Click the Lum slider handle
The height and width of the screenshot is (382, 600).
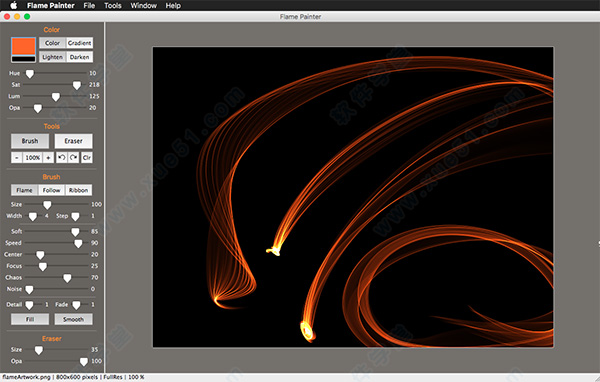56,96
